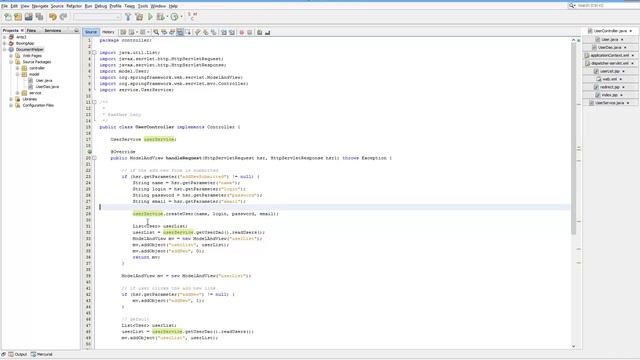This screenshot has width=640, height=360.
Task: Click the Shift Line Right icon
Action: [x=232, y=32]
